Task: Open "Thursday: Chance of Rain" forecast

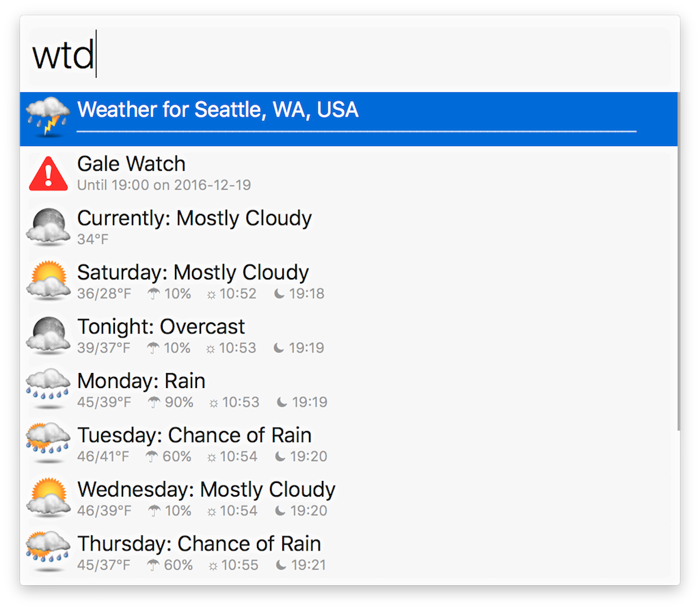Action: point(199,544)
